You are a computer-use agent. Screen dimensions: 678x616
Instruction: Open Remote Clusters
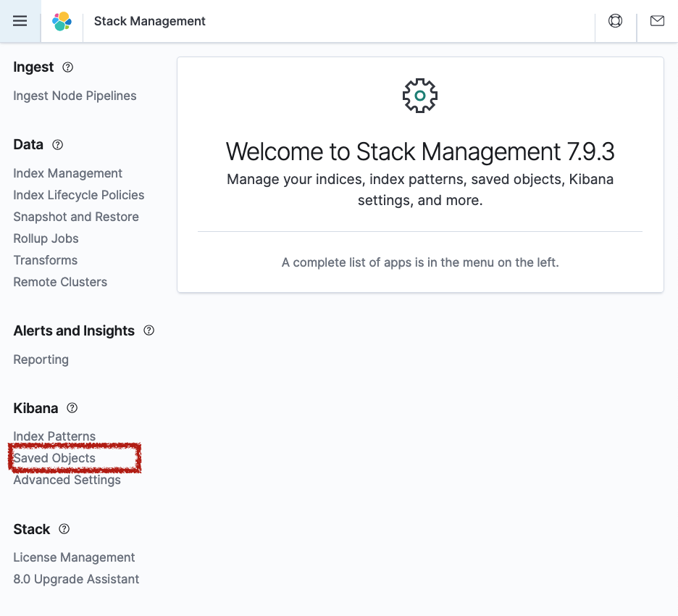(60, 282)
